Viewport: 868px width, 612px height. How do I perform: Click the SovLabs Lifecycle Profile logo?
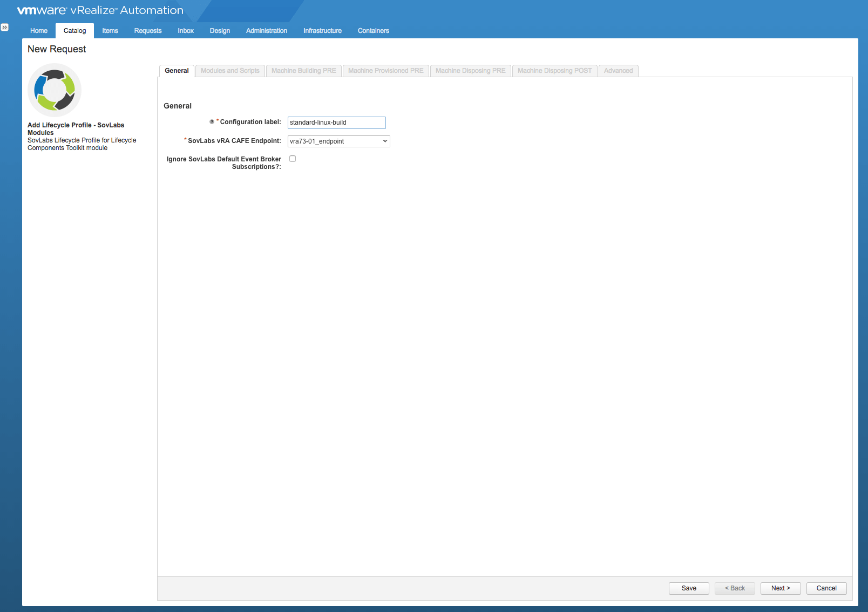pyautogui.click(x=55, y=90)
